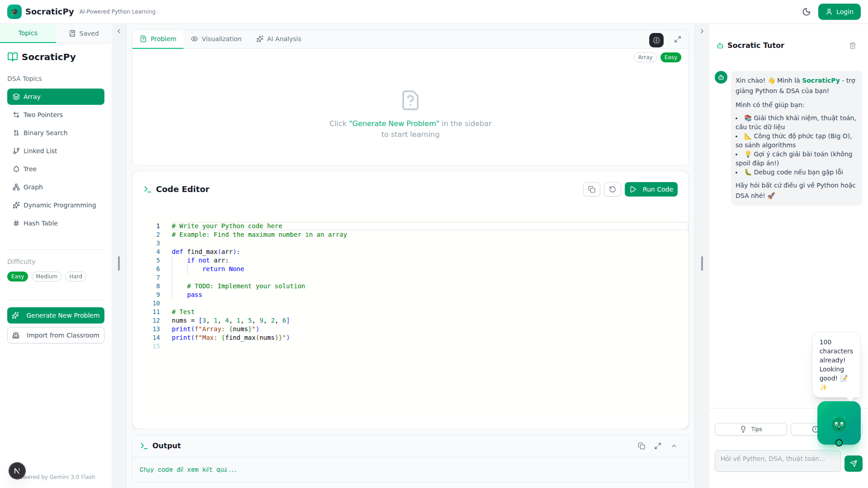Click the brain icon in problem panel

tap(656, 40)
